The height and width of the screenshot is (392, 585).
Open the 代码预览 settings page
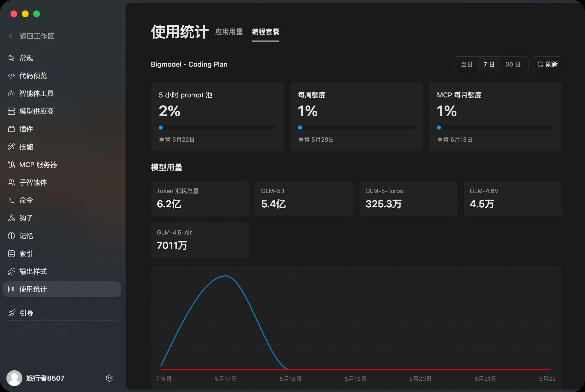62,76
